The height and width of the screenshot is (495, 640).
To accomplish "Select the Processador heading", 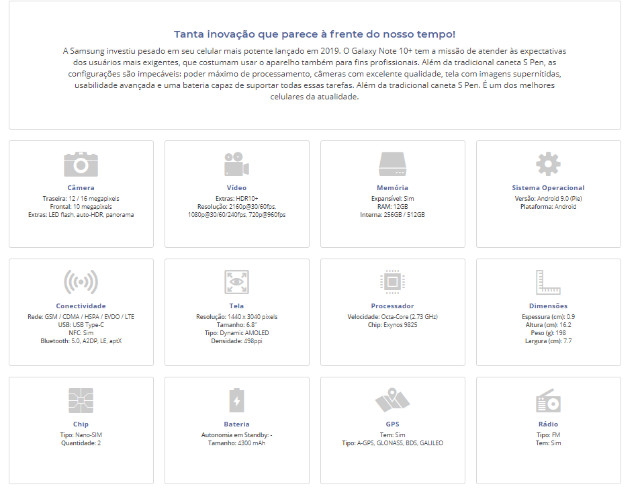I will [x=392, y=306].
